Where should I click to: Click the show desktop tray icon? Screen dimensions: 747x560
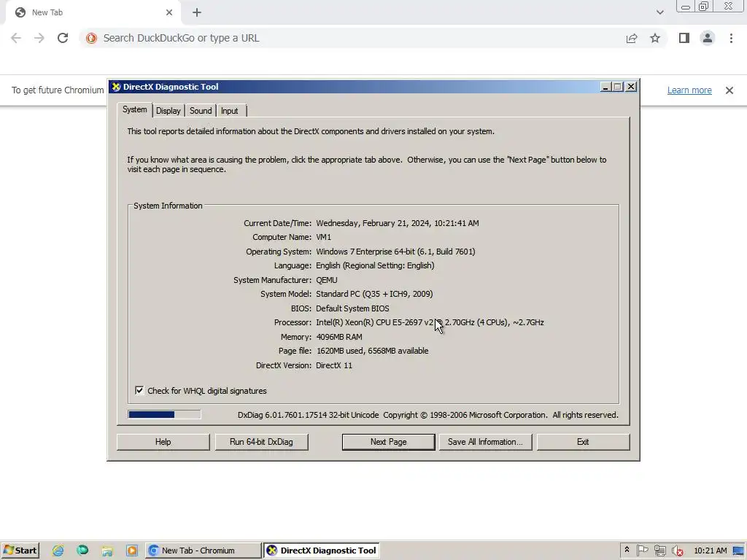coord(740,551)
